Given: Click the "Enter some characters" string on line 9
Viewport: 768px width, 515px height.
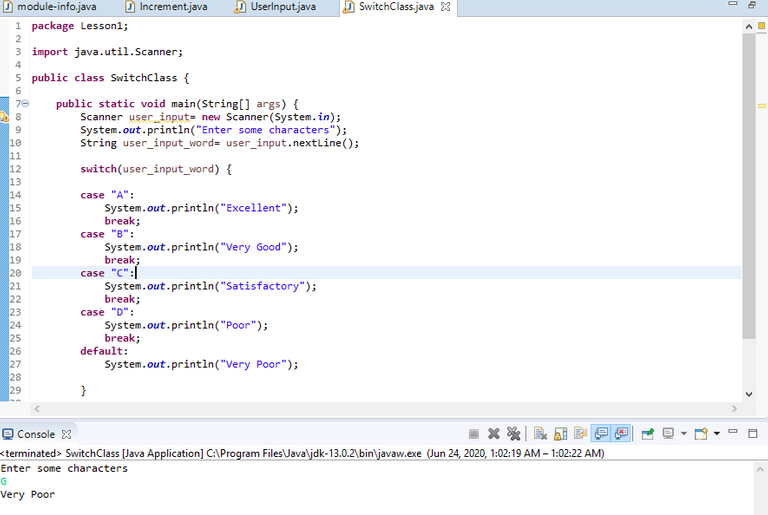Looking at the screenshot, I should tap(265, 130).
